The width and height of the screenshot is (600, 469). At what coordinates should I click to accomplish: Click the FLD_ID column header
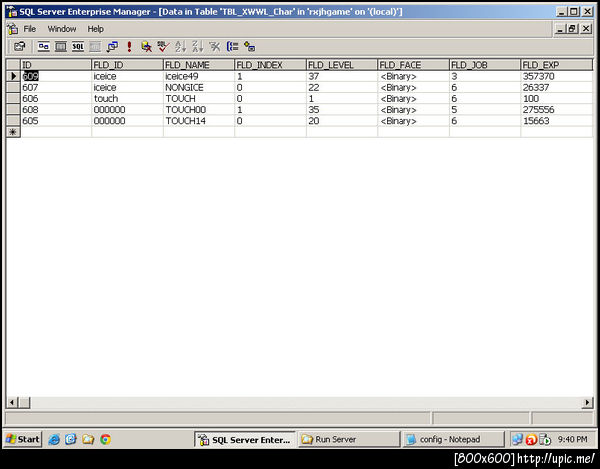coord(127,65)
